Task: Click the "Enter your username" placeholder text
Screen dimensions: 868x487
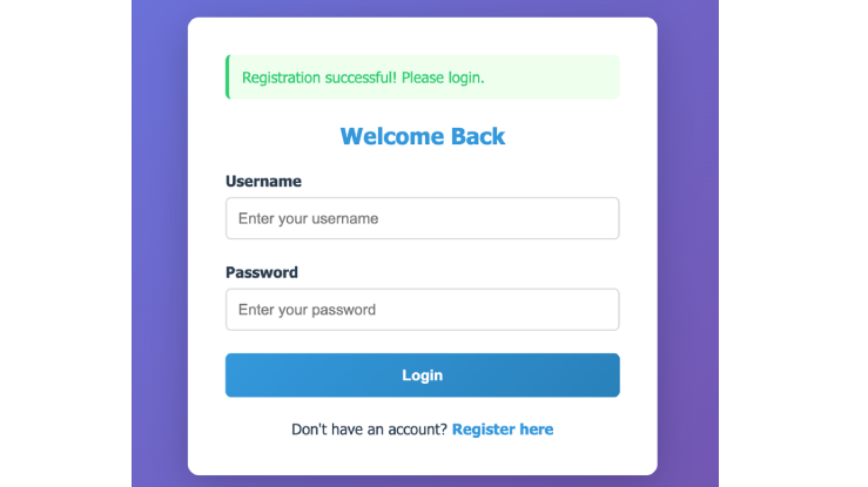Action: point(308,219)
